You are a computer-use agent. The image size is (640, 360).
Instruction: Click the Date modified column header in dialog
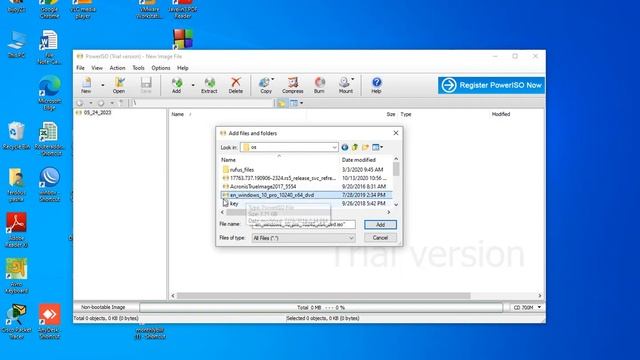point(358,160)
